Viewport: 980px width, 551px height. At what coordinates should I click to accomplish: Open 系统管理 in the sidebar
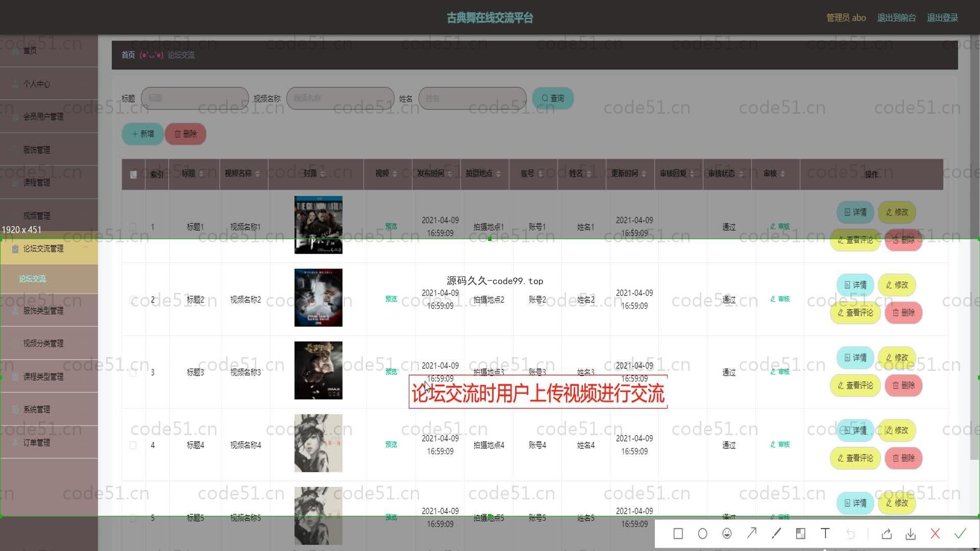coord(37,409)
